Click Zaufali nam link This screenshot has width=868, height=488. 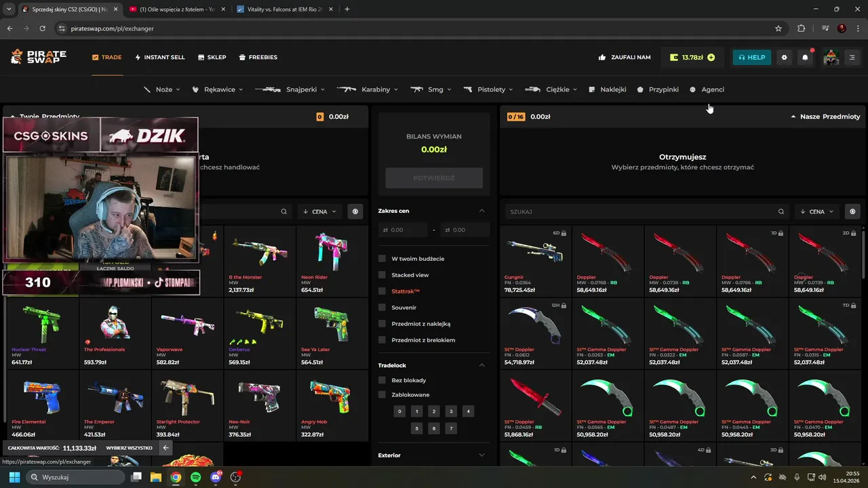click(625, 58)
